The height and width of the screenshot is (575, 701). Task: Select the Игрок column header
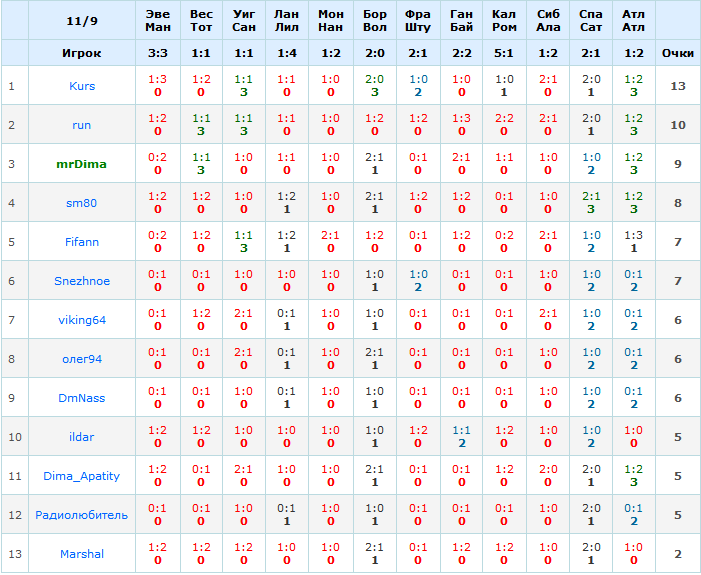(x=82, y=53)
